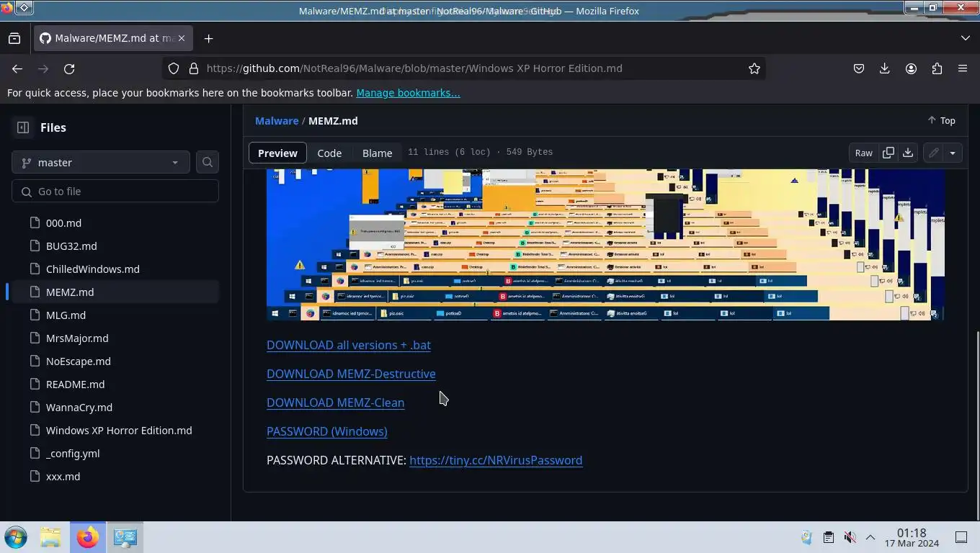Viewport: 980px width, 553px height.
Task: Click the Malware repository breadcrumb link
Action: (277, 121)
